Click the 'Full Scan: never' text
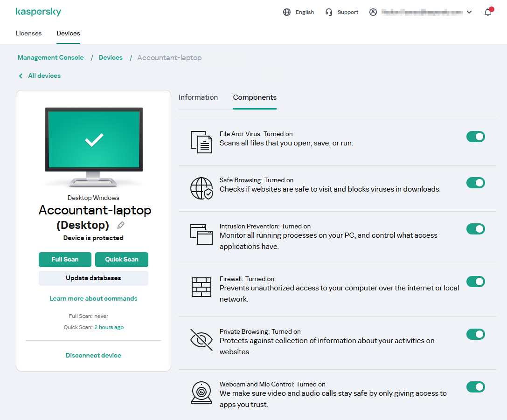 (x=89, y=316)
